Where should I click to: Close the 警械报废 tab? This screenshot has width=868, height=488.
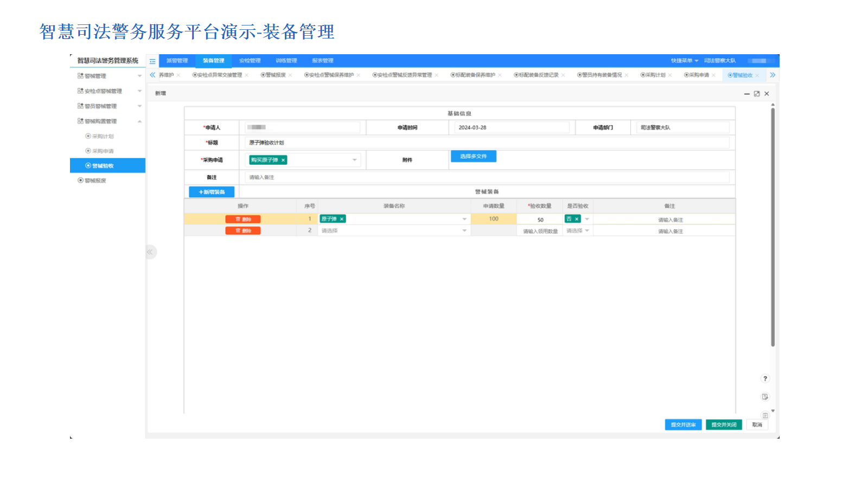pos(290,75)
